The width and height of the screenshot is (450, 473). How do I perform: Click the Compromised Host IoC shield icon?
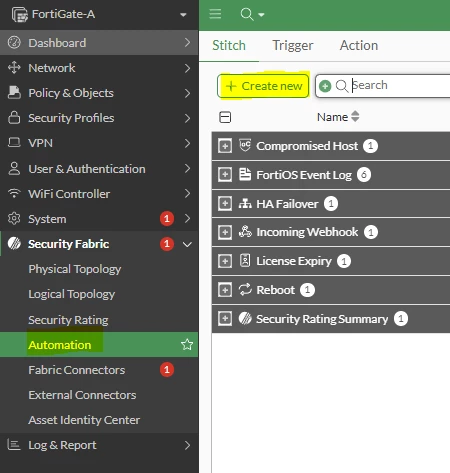(x=245, y=145)
